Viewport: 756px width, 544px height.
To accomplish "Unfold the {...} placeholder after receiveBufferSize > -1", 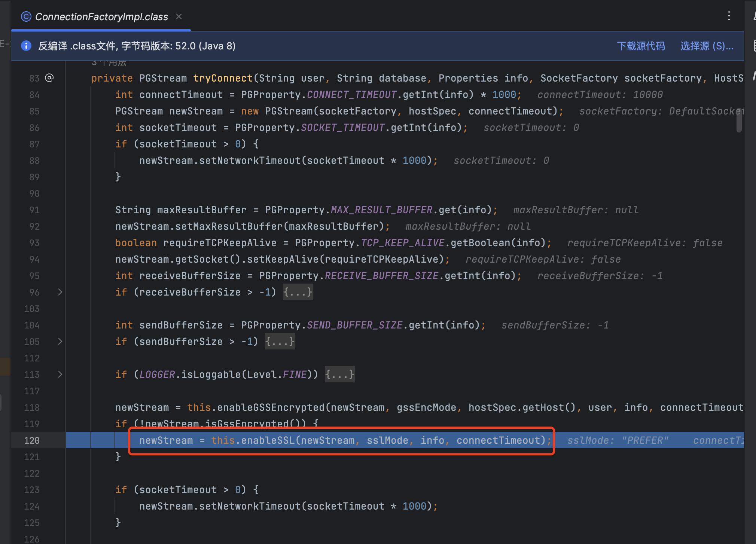I will pyautogui.click(x=298, y=292).
